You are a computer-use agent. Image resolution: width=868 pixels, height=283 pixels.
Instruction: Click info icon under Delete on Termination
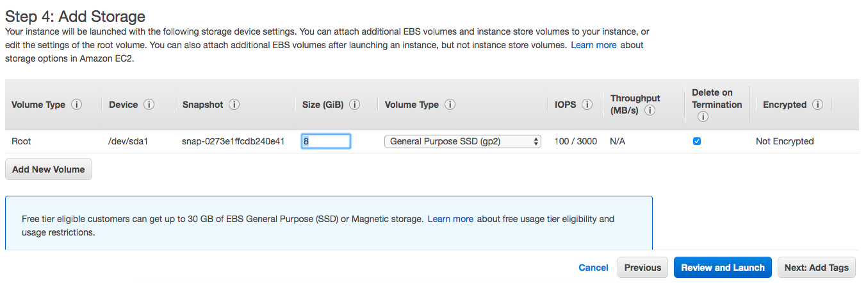pyautogui.click(x=703, y=117)
